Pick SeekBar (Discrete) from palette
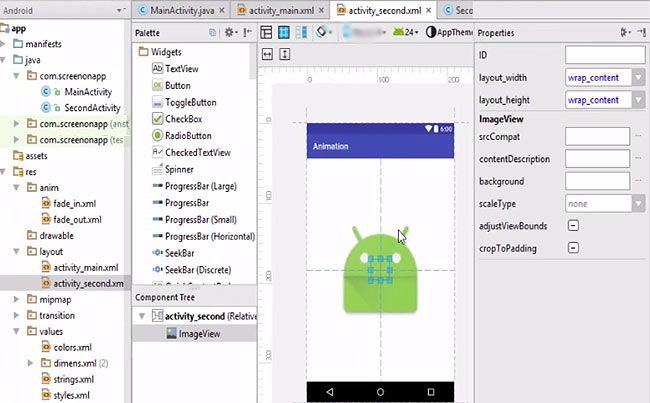Image resolution: width=650 pixels, height=403 pixels. tap(198, 270)
